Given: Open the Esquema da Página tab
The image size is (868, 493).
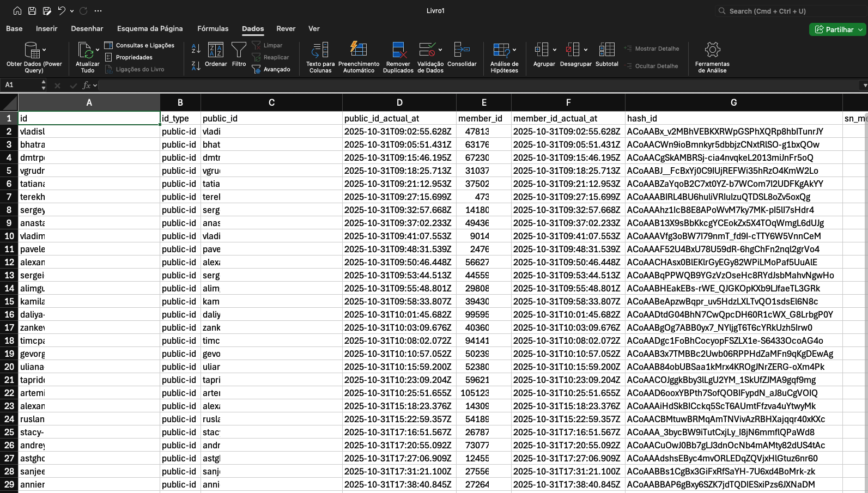Looking at the screenshot, I should point(150,28).
